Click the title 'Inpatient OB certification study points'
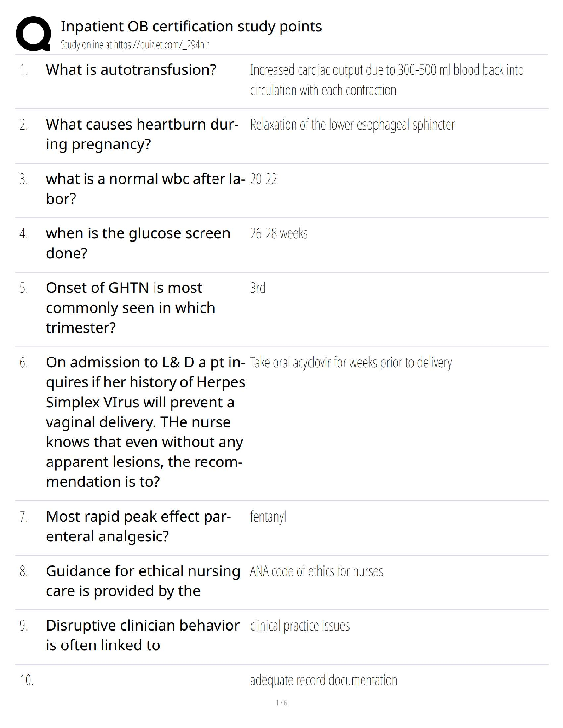Screen dimensions: 563x728 point(191,26)
